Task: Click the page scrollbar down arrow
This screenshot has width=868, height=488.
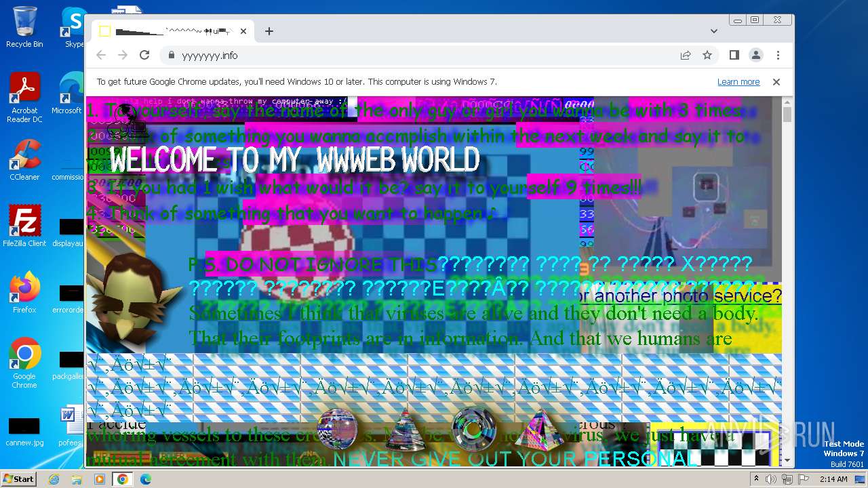Action: coord(787,461)
